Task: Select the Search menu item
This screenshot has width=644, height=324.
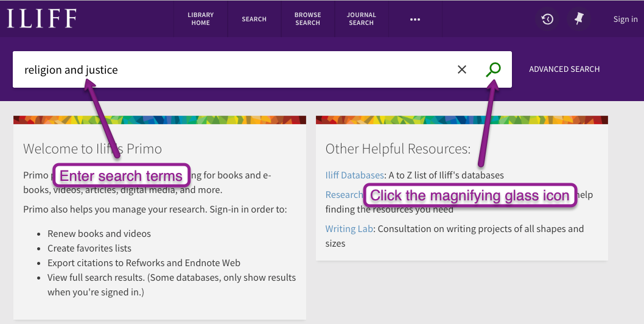Action: coord(254,19)
